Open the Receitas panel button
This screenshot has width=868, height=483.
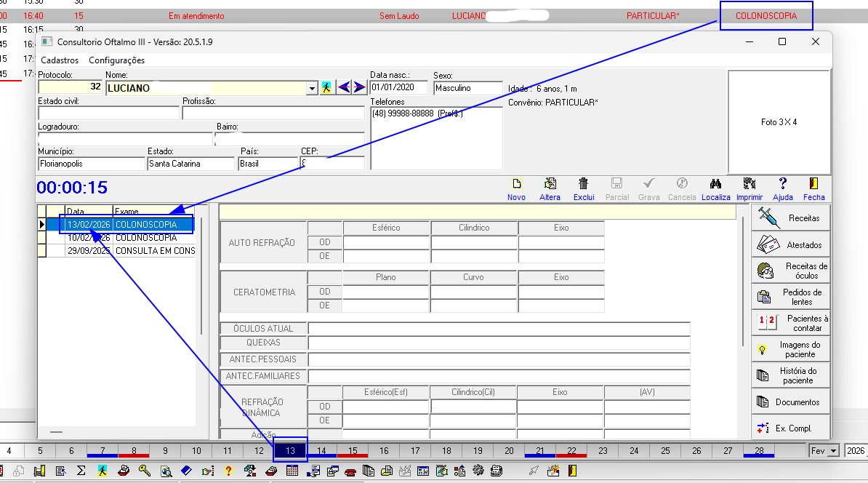(x=790, y=218)
